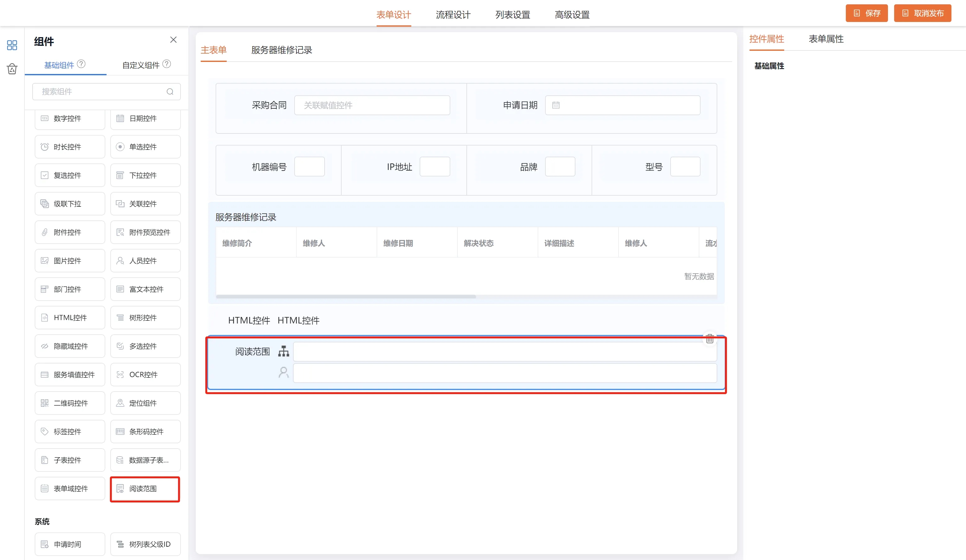Select the 多选控件 component
Screen dimensions: 966x560
pos(145,346)
